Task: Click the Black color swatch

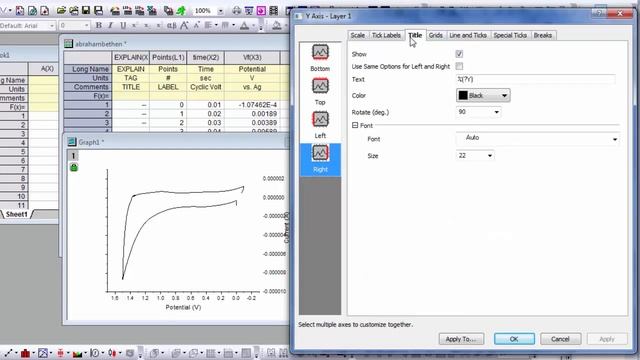Action: tap(463, 96)
